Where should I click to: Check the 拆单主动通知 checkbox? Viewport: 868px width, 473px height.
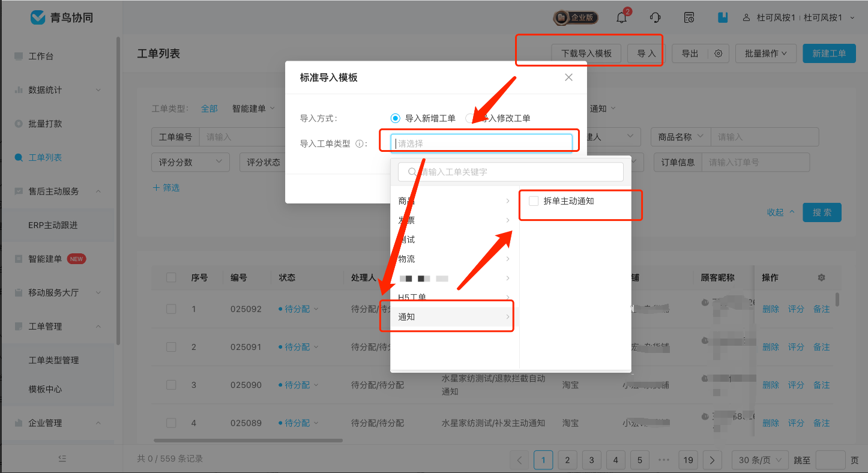coord(534,201)
